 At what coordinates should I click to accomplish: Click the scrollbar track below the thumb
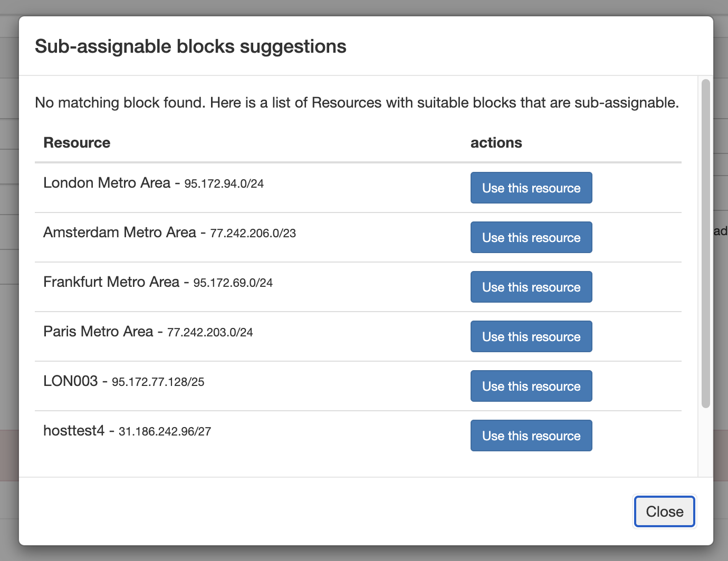705,443
